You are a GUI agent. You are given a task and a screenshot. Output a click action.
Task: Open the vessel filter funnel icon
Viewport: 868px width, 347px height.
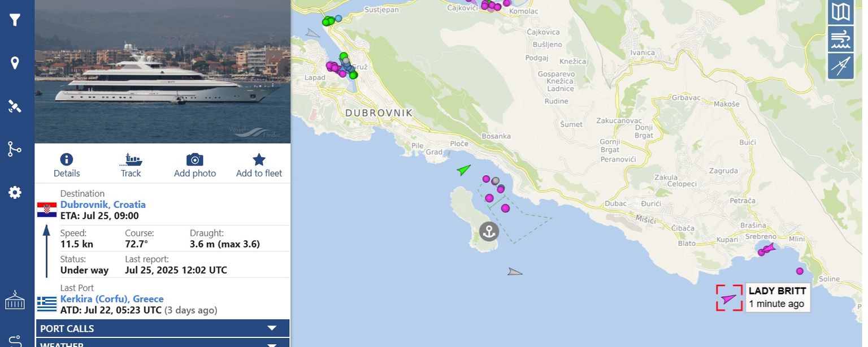coord(15,20)
